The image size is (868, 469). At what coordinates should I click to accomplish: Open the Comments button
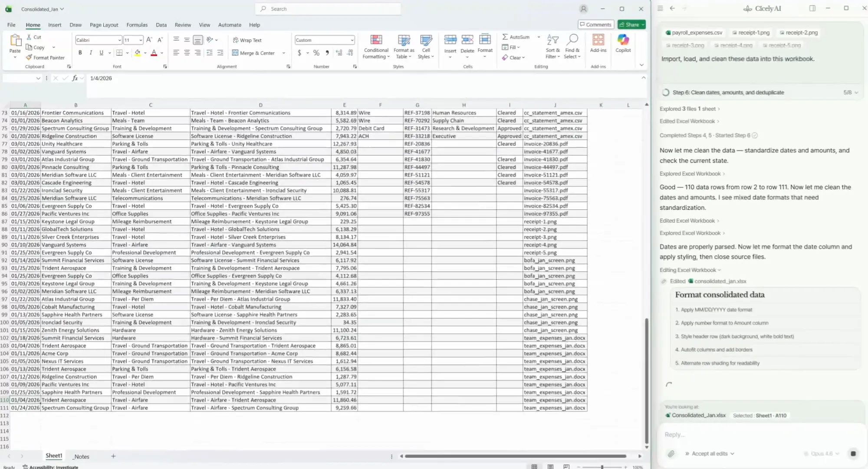[596, 24]
